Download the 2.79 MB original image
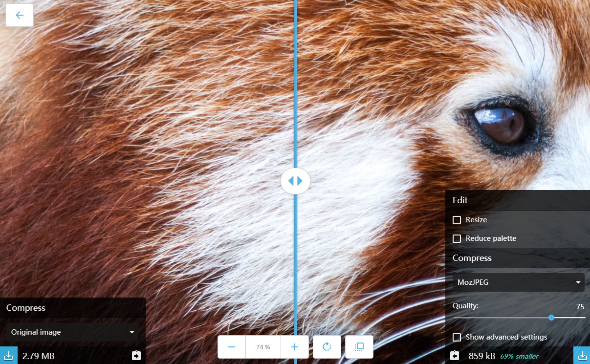This screenshot has height=364, width=590. coord(8,355)
